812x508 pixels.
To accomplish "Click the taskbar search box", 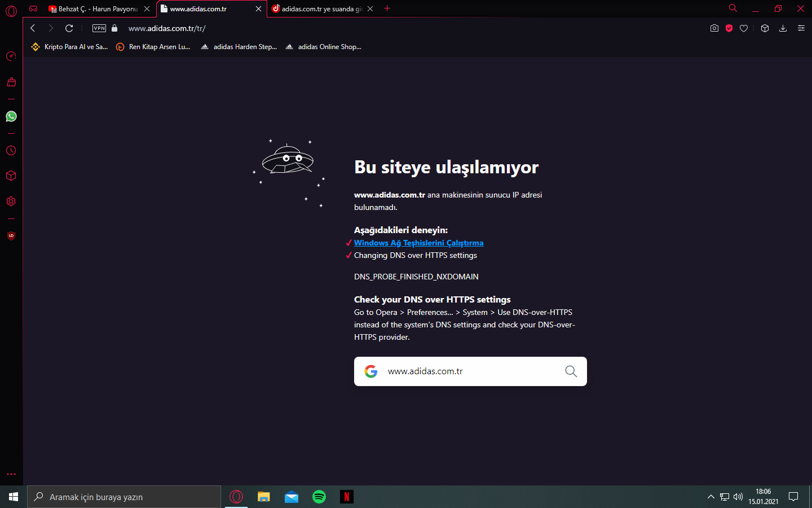I will [x=124, y=497].
